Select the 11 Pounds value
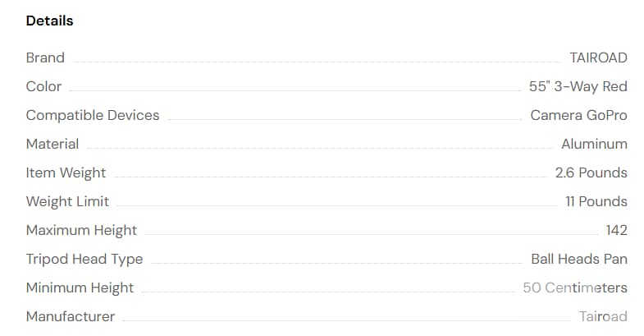The height and width of the screenshot is (336, 644). [596, 202]
